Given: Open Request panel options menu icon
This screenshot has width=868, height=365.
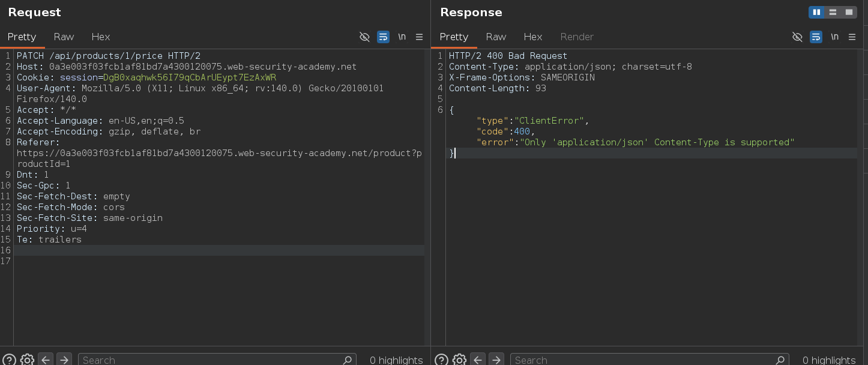Looking at the screenshot, I should point(420,37).
